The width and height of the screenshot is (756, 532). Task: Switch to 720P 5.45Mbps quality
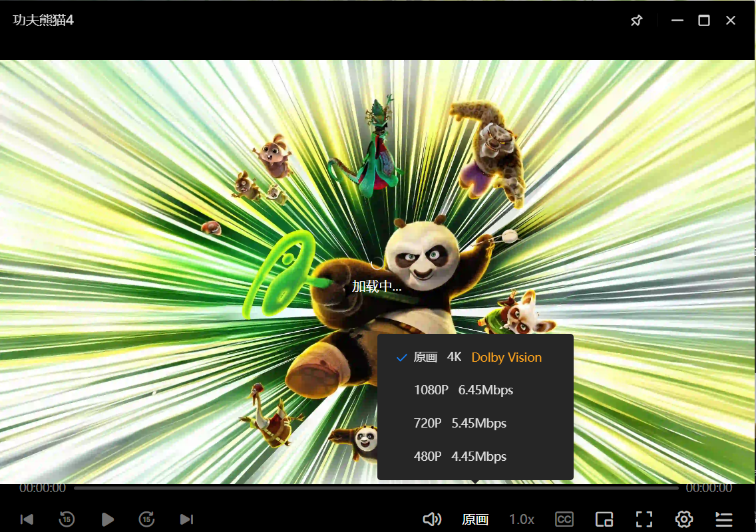(x=475, y=423)
